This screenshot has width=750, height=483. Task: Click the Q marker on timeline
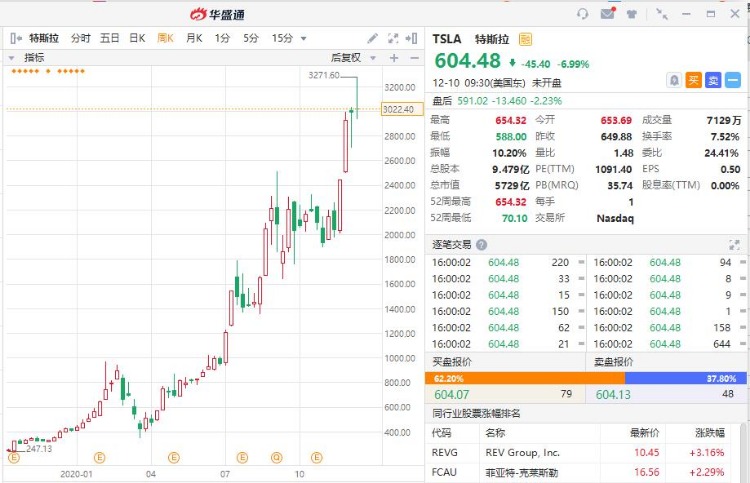(276, 458)
